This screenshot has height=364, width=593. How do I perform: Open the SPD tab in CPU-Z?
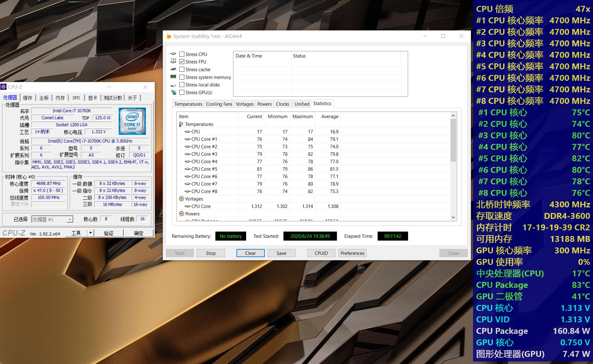tap(76, 98)
